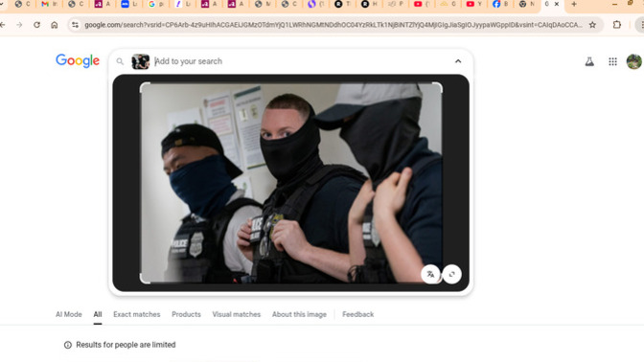Reload the current page
Screen dimensions: 644x362
click(37, 25)
